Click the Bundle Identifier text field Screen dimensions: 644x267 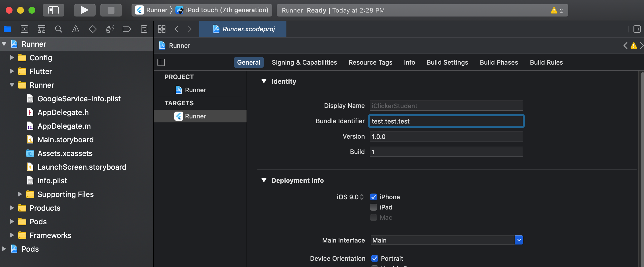[x=446, y=121]
